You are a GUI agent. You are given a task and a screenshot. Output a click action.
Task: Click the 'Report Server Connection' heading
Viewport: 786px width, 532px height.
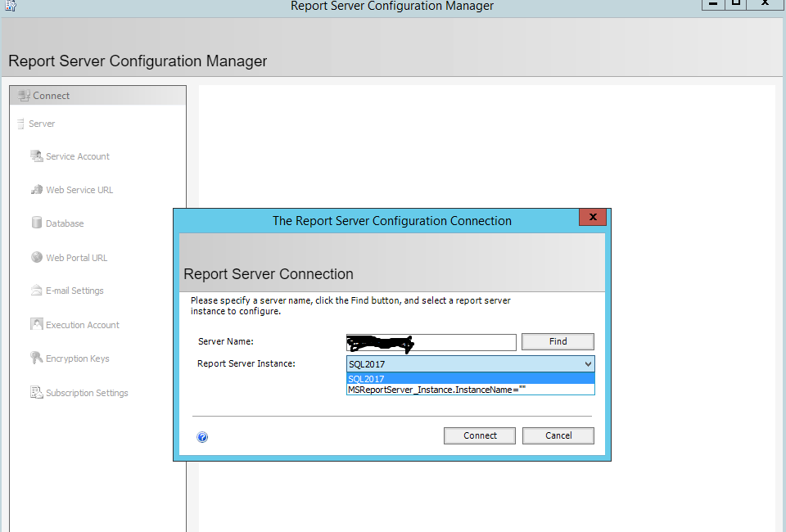click(x=269, y=274)
